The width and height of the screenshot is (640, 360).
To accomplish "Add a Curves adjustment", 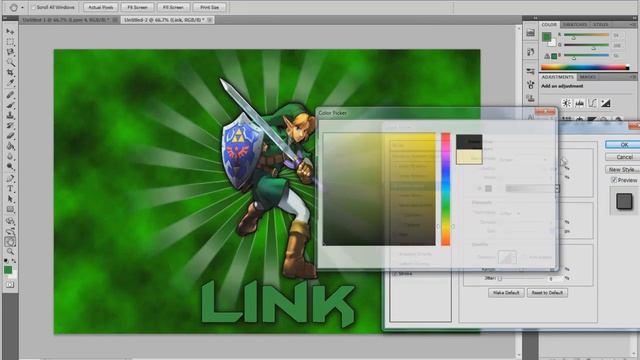I will click(x=592, y=103).
